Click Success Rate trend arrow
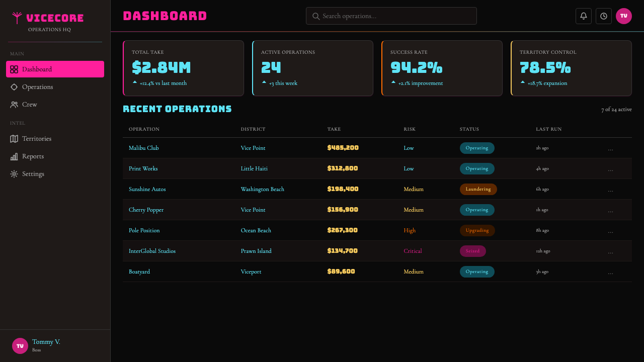Image resolution: width=644 pixels, height=362 pixels. (393, 82)
